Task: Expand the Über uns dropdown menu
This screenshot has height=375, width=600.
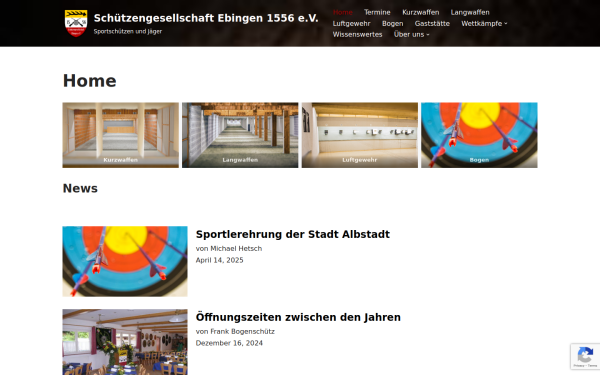Action: (411, 34)
